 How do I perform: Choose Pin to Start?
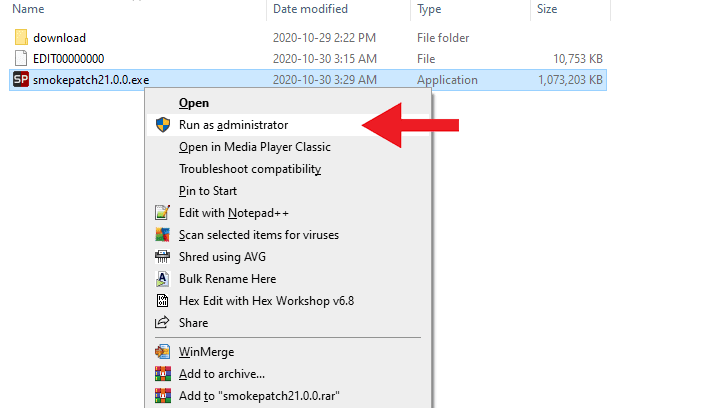[208, 191]
